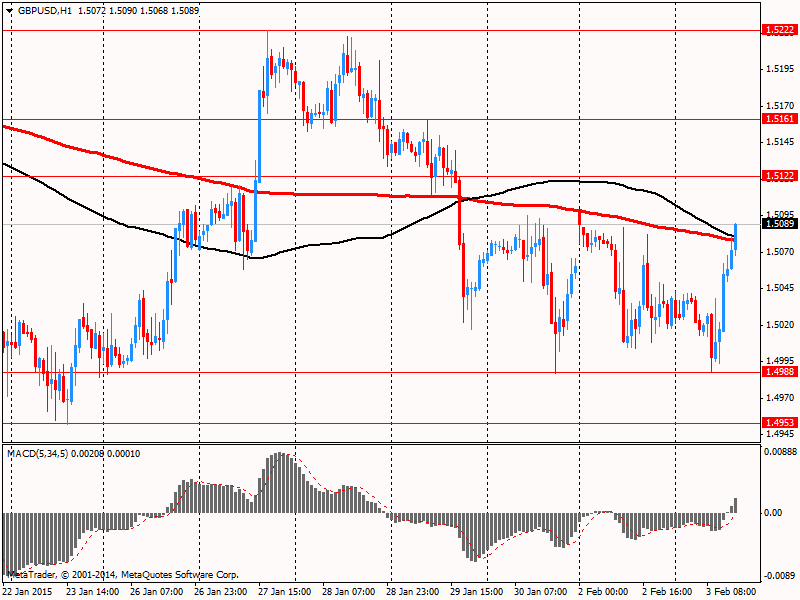The height and width of the screenshot is (600, 800).
Task: Click the 28 Jan 23:00 time axis label
Action: (x=412, y=592)
